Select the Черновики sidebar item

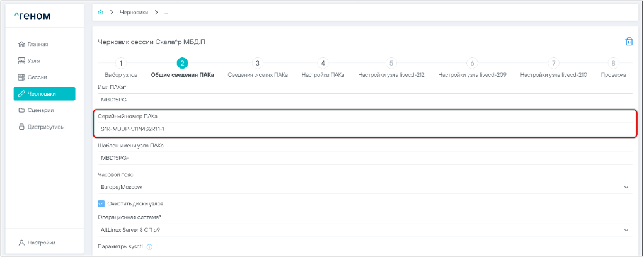pyautogui.click(x=44, y=94)
